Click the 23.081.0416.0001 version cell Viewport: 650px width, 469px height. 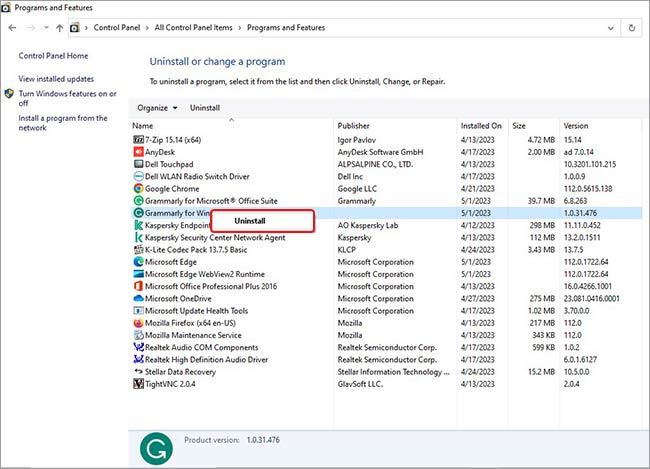point(592,299)
